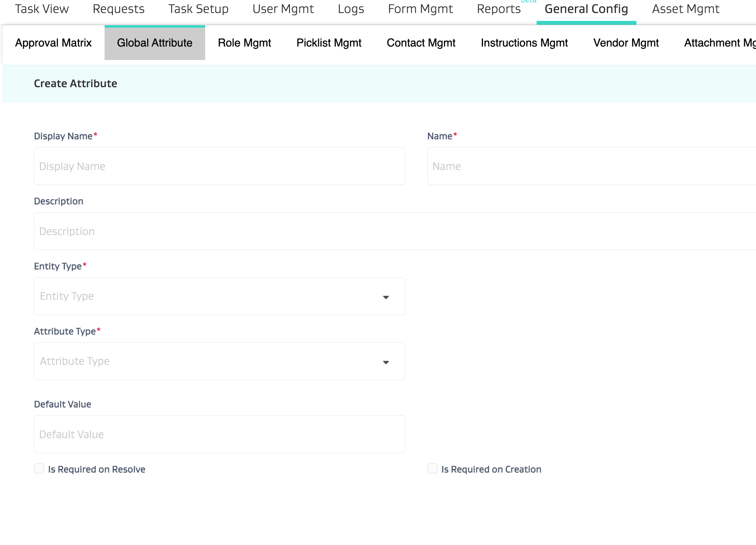The image size is (756, 545).
Task: Expand the Attribute Type dropdown
Action: pos(219,361)
